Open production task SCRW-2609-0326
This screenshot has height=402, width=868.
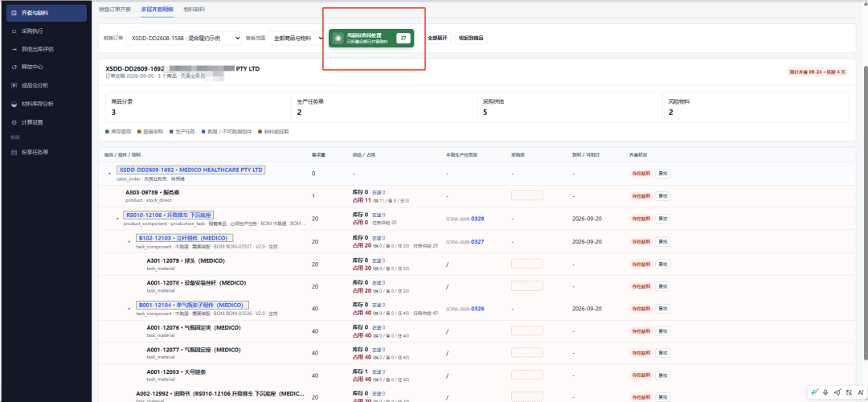[465, 308]
